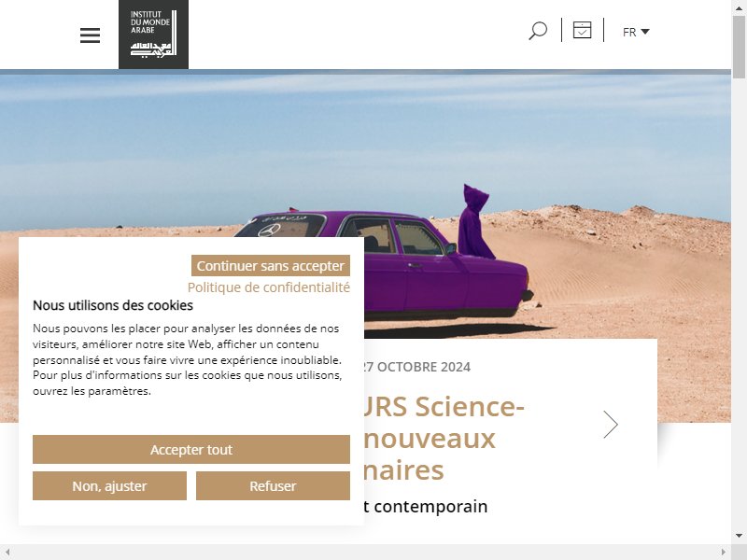Open the search magnifier icon
Viewport: 747px width, 560px height.
pos(538,31)
